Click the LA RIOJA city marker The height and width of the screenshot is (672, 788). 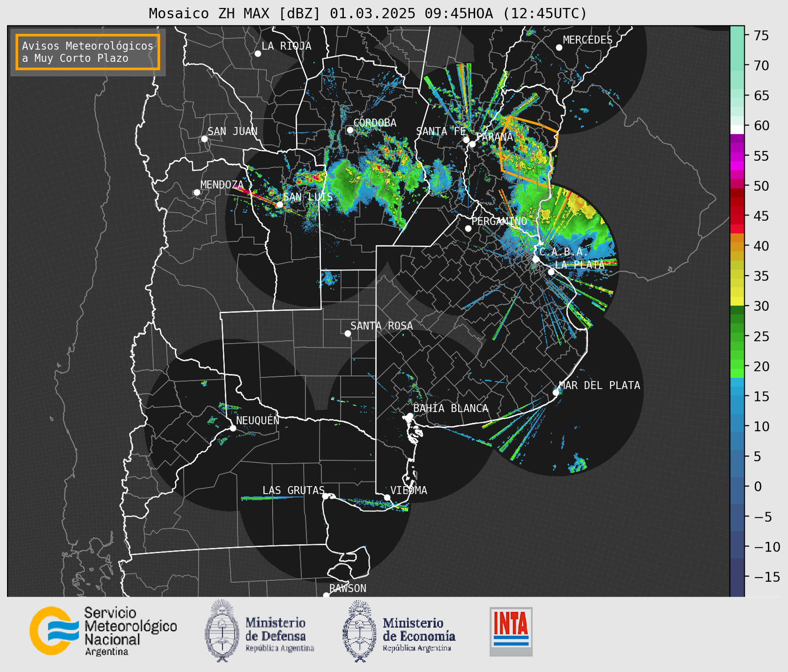pyautogui.click(x=258, y=54)
